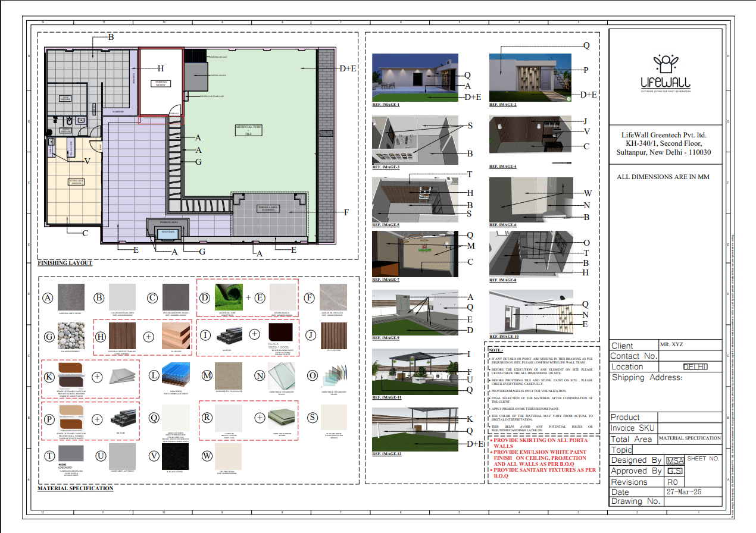
Task: Click the Approved By value 'G.S'
Action: 674,471
